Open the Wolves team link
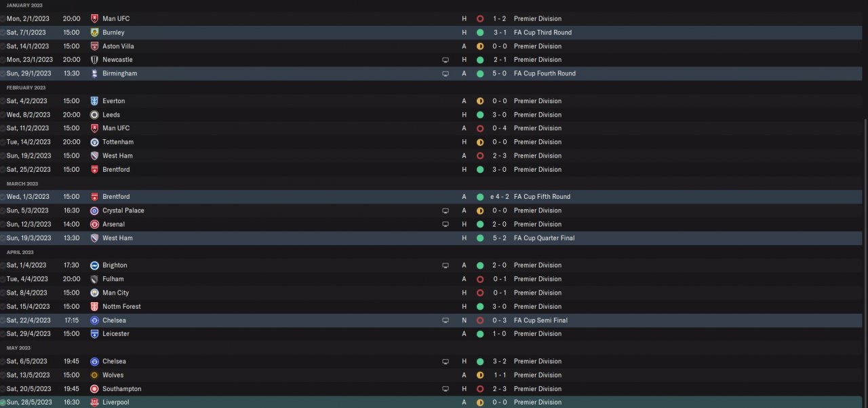868x408 pixels. 113,375
